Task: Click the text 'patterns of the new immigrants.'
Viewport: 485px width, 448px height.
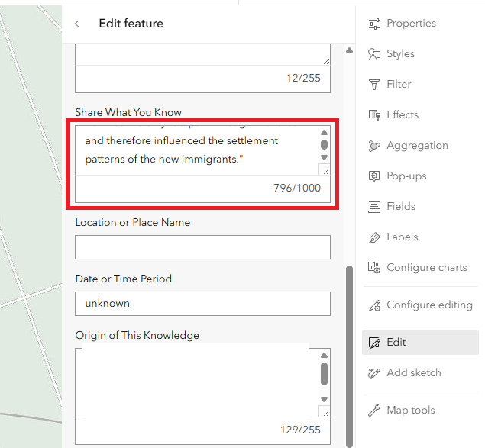Action: [x=164, y=160]
